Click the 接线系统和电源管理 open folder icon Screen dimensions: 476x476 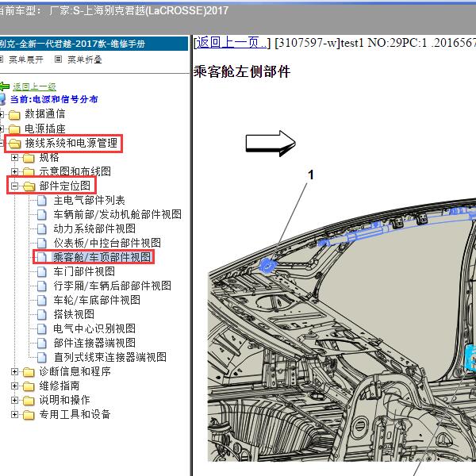click(14, 144)
